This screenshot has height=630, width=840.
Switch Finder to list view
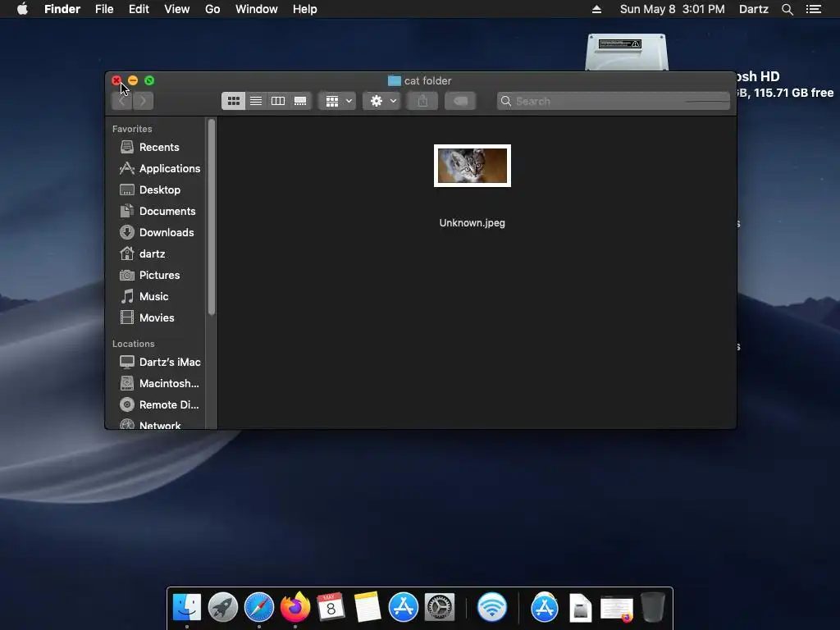coord(256,101)
